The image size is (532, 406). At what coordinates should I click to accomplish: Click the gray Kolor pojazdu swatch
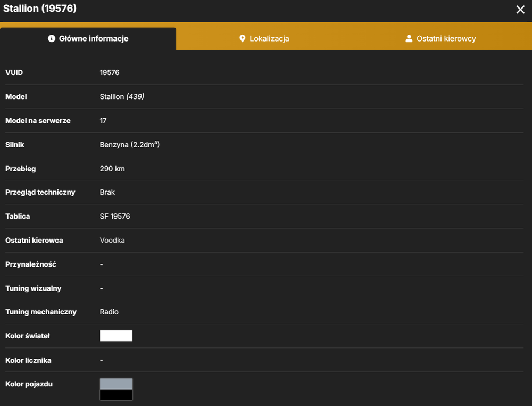coord(116,384)
